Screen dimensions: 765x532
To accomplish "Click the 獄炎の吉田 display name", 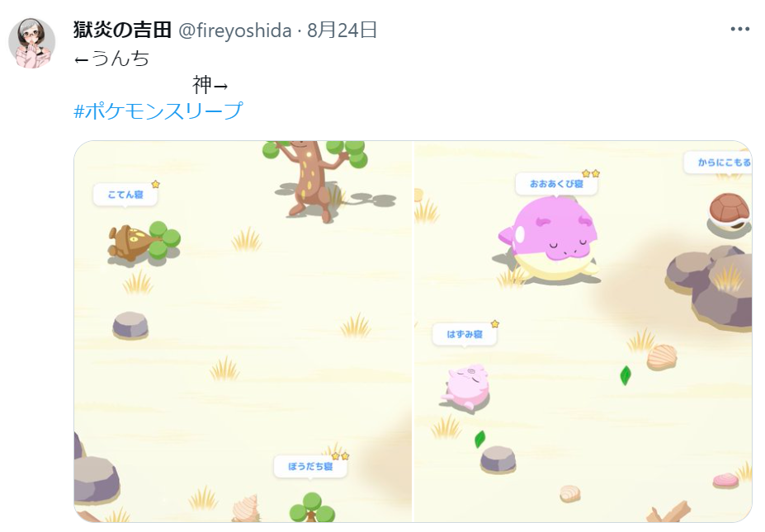I will pos(122,31).
